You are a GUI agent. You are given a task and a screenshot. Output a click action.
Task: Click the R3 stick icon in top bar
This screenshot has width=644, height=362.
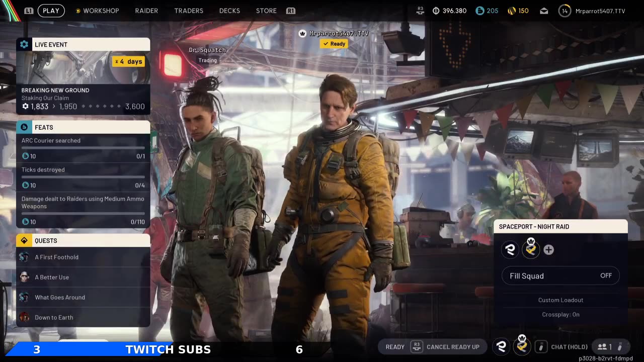tap(420, 11)
